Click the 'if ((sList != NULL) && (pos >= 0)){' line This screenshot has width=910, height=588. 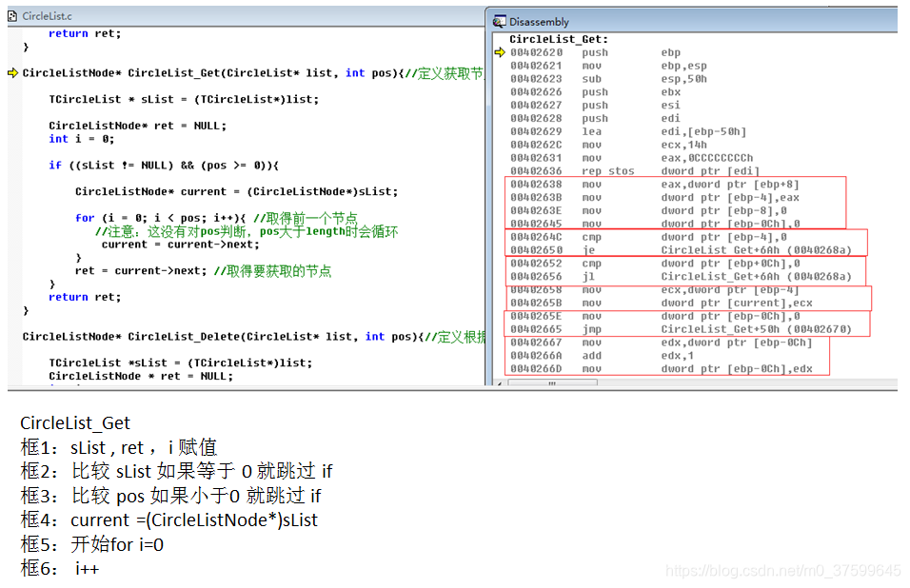point(164,166)
